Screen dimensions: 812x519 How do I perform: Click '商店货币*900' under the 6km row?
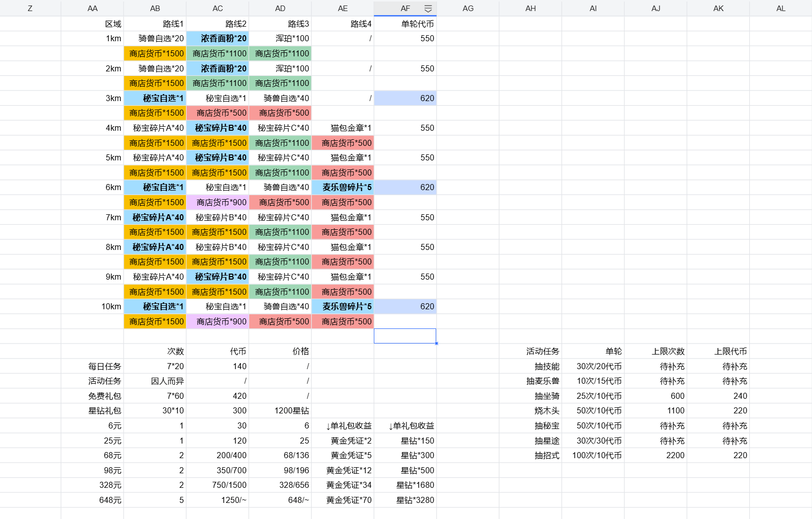(x=218, y=202)
